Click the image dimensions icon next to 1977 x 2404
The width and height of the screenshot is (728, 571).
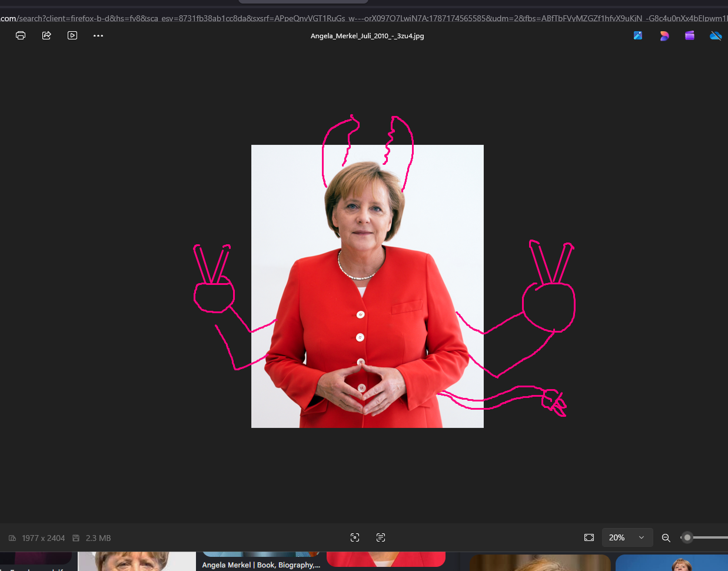point(12,538)
